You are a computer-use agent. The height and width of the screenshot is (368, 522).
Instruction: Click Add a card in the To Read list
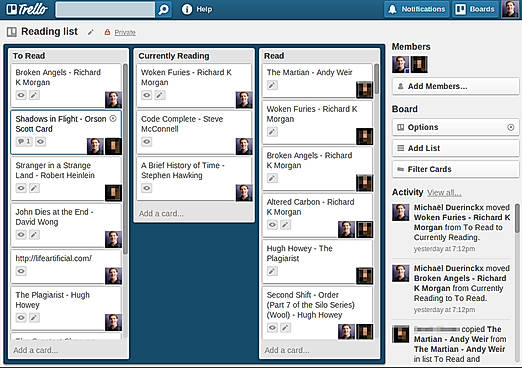pyautogui.click(x=36, y=350)
